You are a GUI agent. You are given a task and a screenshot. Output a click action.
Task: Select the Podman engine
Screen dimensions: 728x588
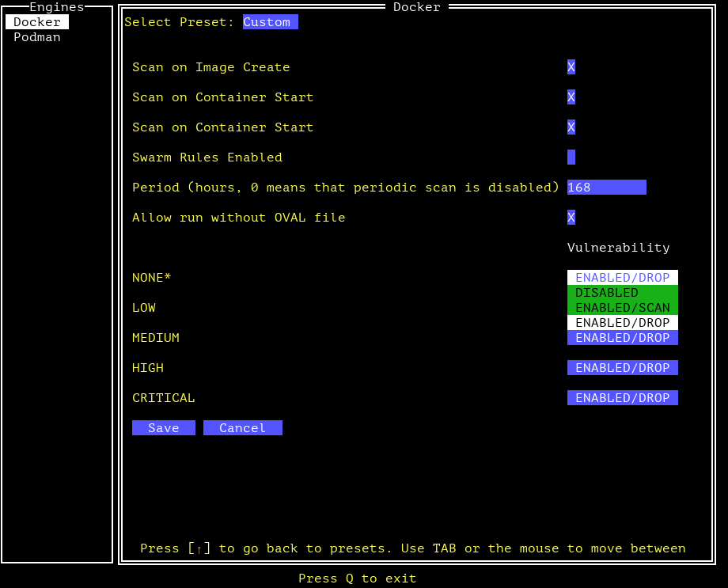[37, 37]
